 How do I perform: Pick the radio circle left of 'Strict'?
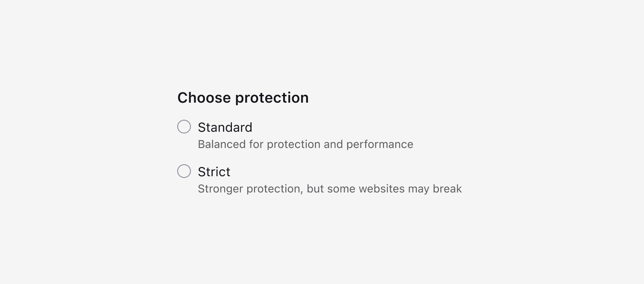184,171
